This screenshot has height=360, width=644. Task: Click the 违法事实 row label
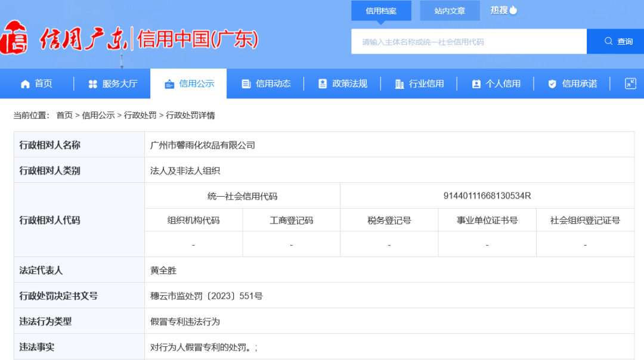(x=36, y=347)
